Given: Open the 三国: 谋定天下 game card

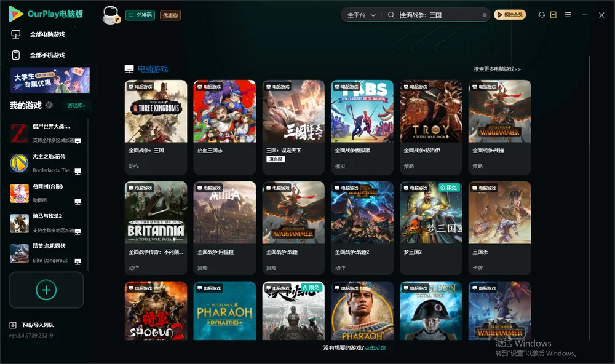Looking at the screenshot, I should (293, 127).
